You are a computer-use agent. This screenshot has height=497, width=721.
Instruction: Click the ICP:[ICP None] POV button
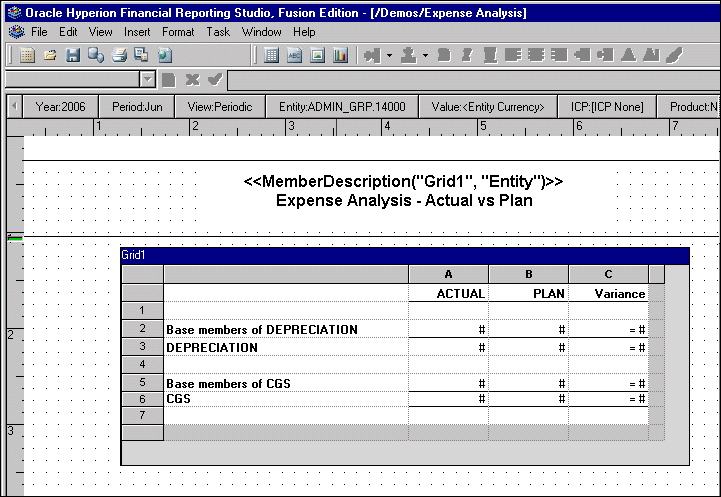607,107
